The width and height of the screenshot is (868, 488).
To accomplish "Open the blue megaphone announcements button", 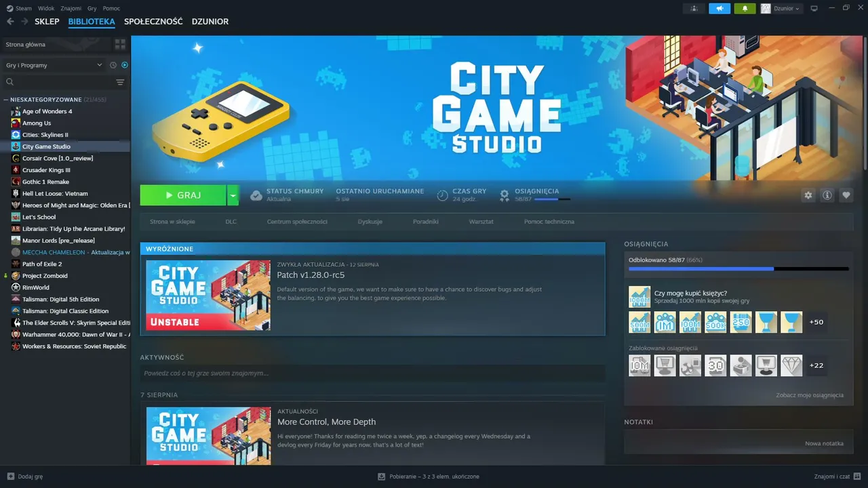I will [x=719, y=8].
